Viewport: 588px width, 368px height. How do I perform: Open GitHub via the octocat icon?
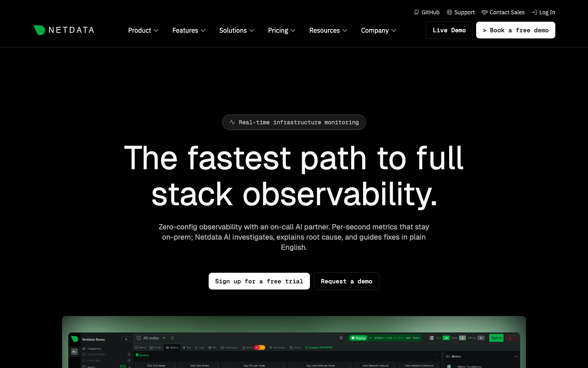416,12
